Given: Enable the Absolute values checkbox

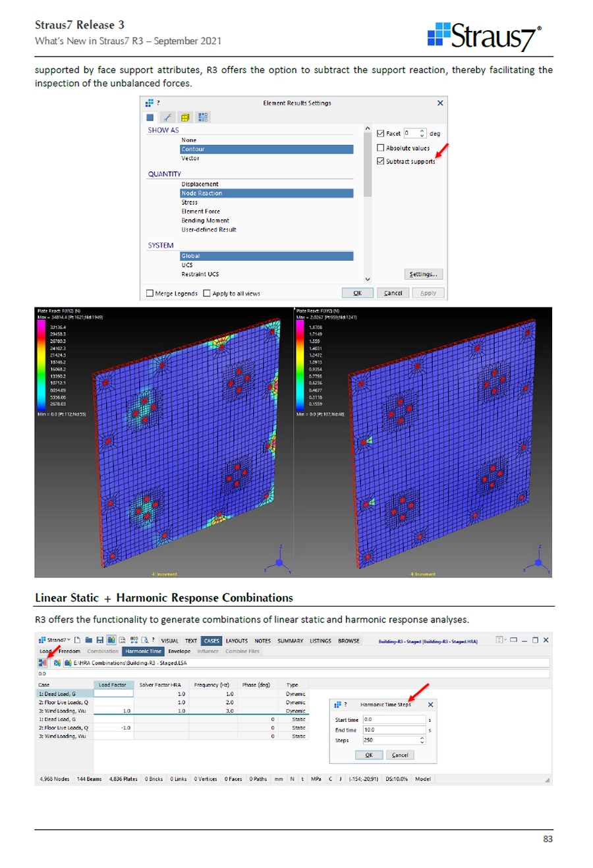Looking at the screenshot, I should [x=380, y=148].
